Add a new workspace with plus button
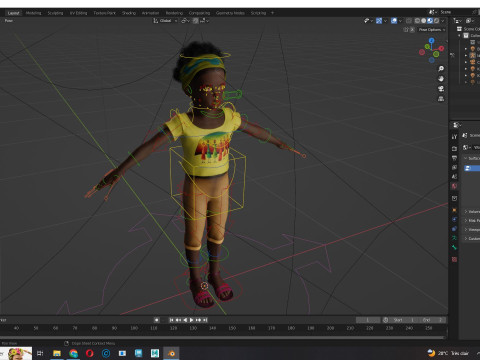Screen dimensions: 480x360 (272, 13)
